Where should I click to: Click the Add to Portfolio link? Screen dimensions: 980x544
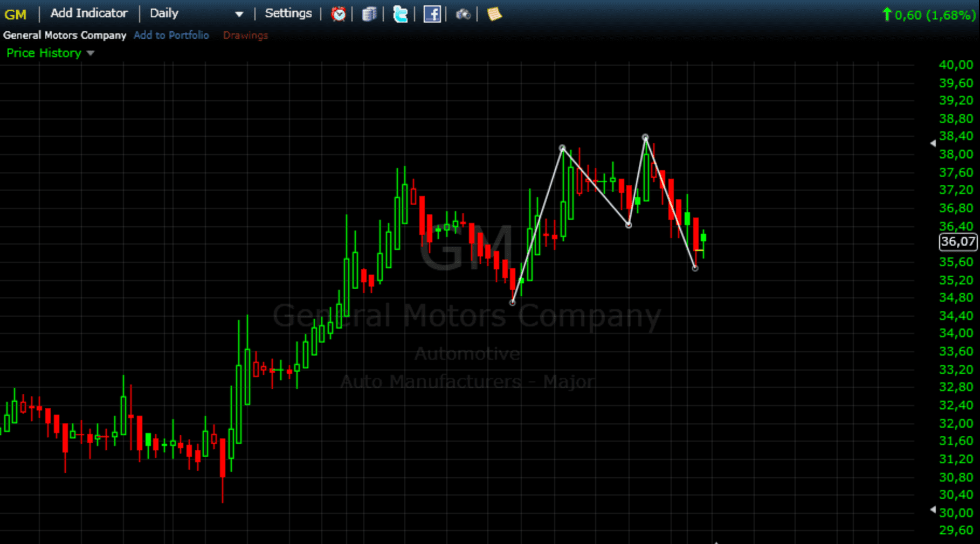(171, 35)
